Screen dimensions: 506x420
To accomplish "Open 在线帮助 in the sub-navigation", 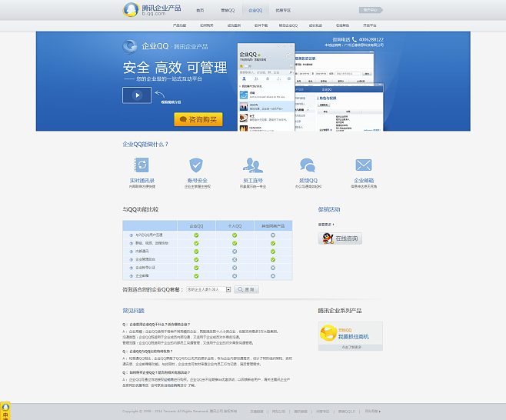I will [x=342, y=25].
